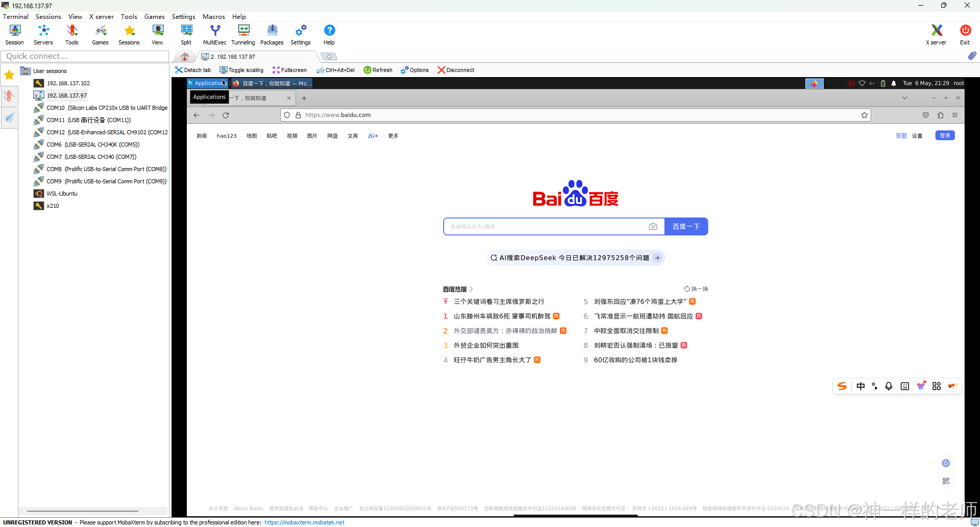Open the Firefox hamburger menu
Viewport: 980px width, 527px height.
pos(955,115)
